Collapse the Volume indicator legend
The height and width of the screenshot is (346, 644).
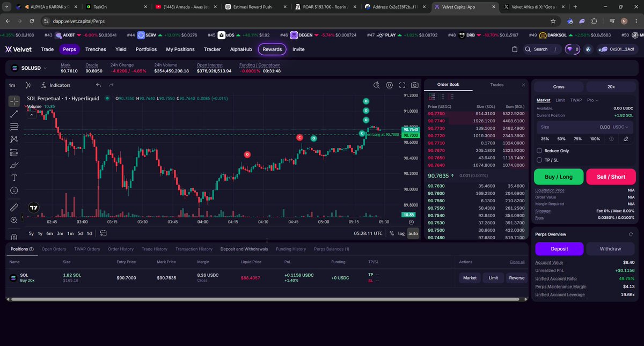(31, 114)
